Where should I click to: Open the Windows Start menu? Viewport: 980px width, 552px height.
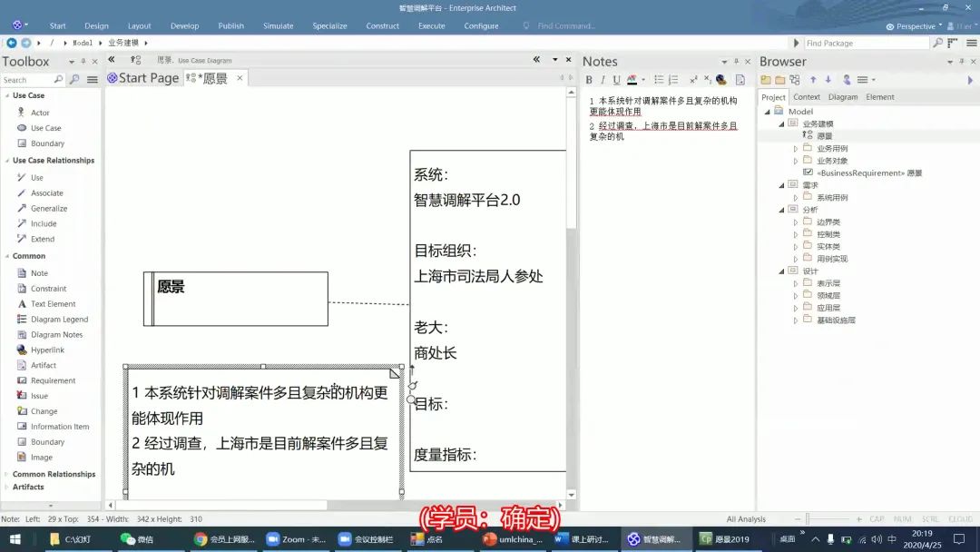(15, 539)
